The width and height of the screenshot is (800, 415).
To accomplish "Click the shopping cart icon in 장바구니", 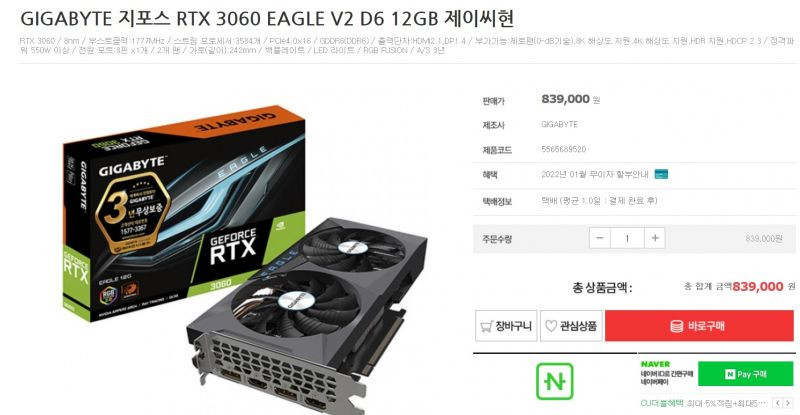I will coord(486,326).
